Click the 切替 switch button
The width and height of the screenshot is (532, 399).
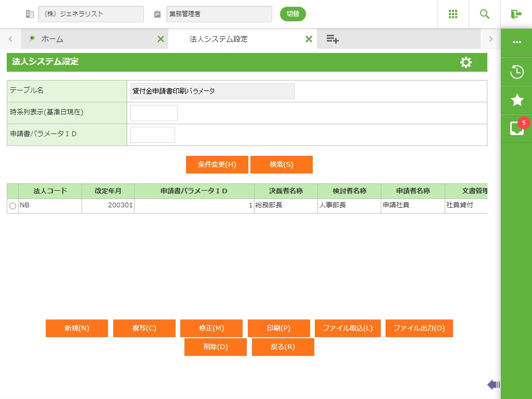(293, 14)
